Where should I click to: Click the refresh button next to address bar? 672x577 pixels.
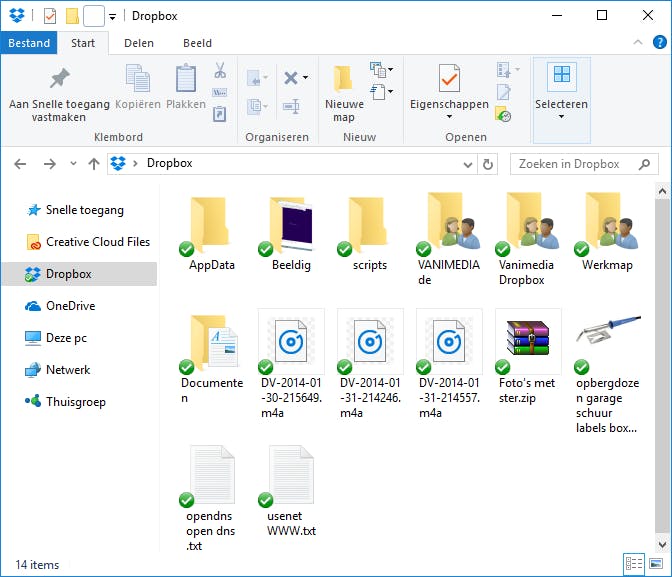[488, 164]
